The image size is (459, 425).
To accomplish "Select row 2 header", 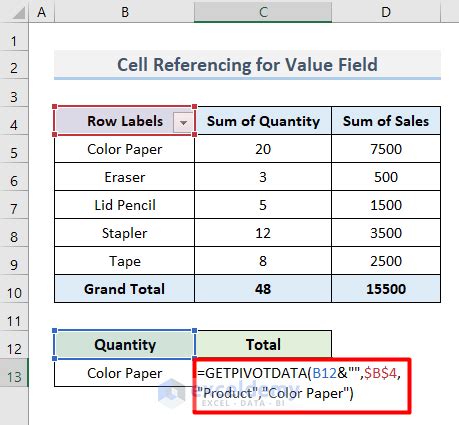I will tap(14, 65).
